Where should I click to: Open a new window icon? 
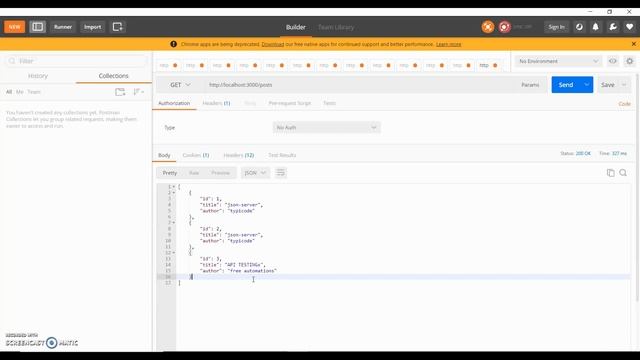[118, 27]
